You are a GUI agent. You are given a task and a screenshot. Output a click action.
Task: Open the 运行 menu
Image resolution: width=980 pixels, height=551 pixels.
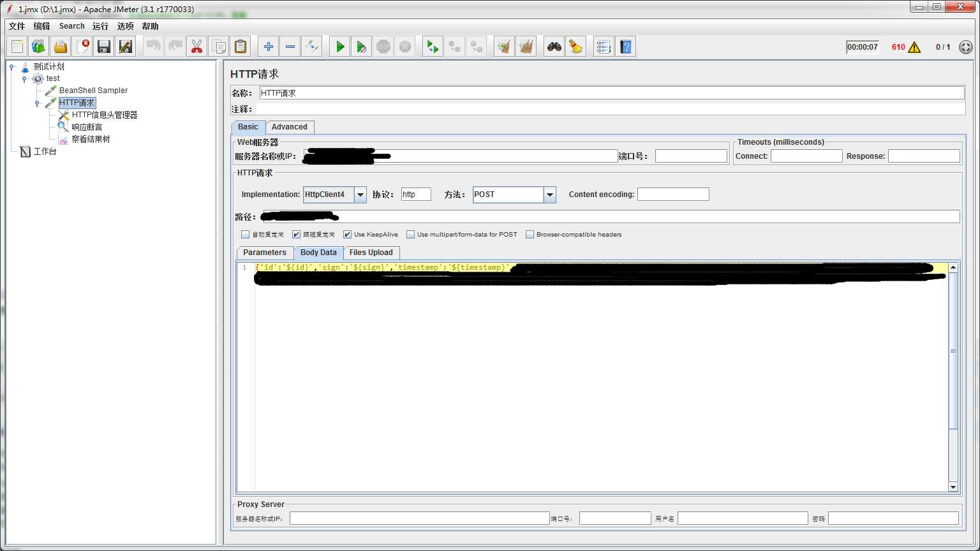100,26
